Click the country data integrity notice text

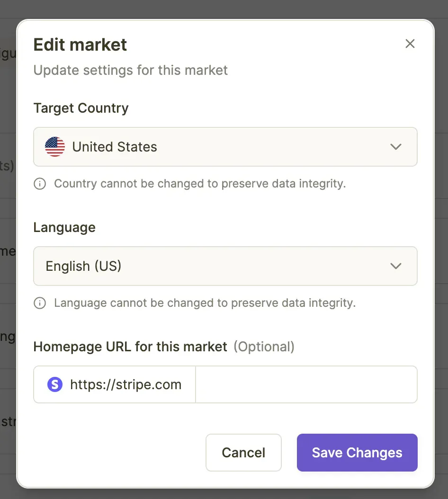click(x=200, y=184)
